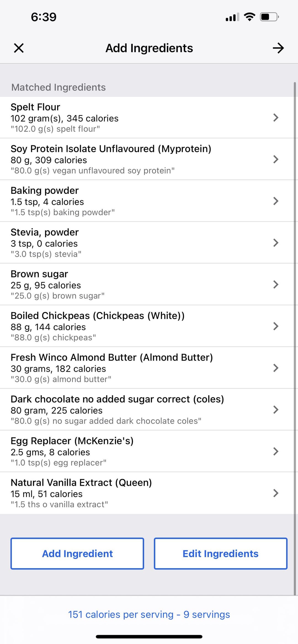Select the Brown sugar ingredient name
298x644 pixels.
39,274
